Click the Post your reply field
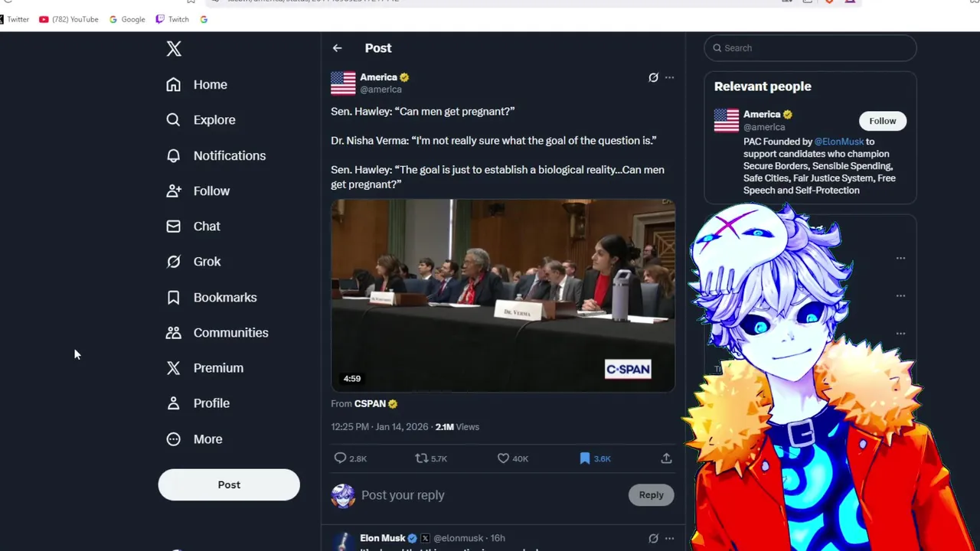Screen dimensions: 980x551 (x=490, y=495)
